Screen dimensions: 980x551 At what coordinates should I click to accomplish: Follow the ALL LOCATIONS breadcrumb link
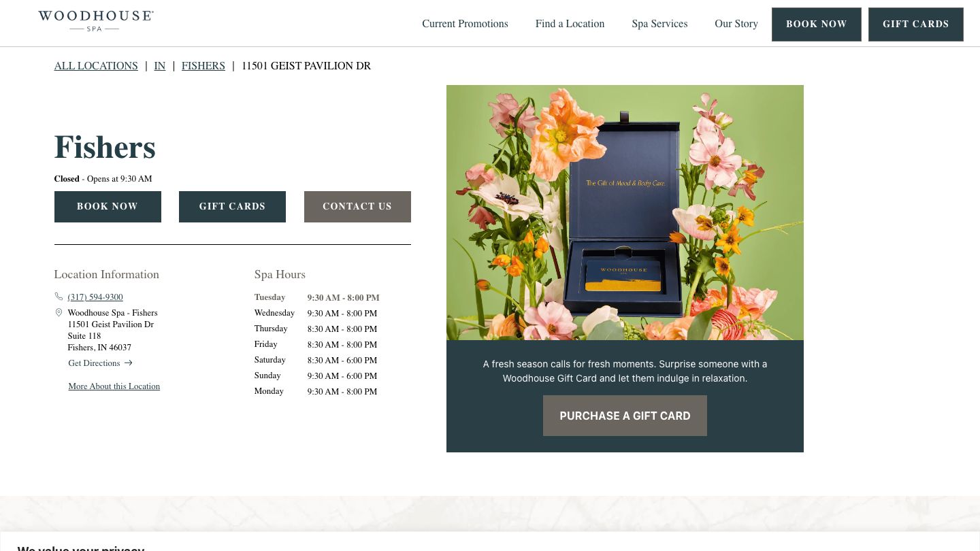pos(96,66)
